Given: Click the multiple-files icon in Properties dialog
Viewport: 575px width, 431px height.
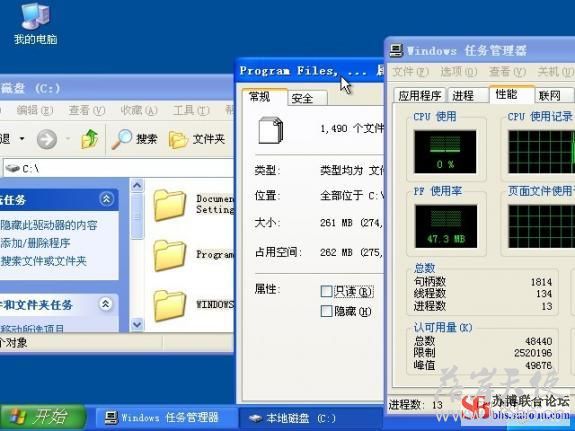Looking at the screenshot, I should pos(271,130).
